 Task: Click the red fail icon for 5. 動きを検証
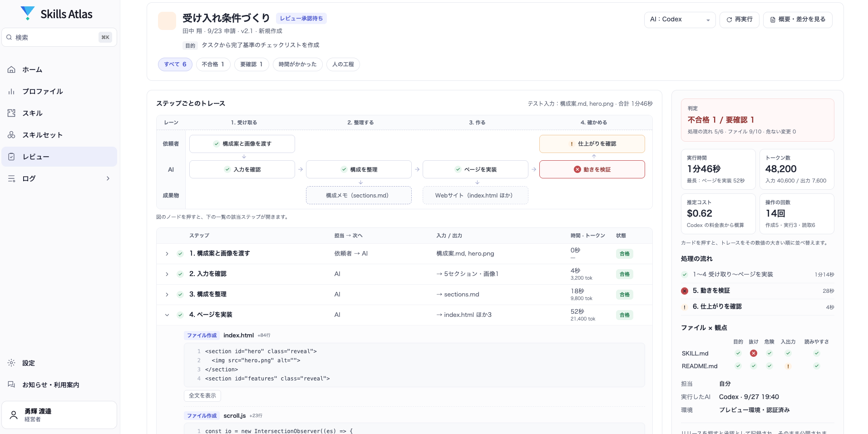[685, 291]
